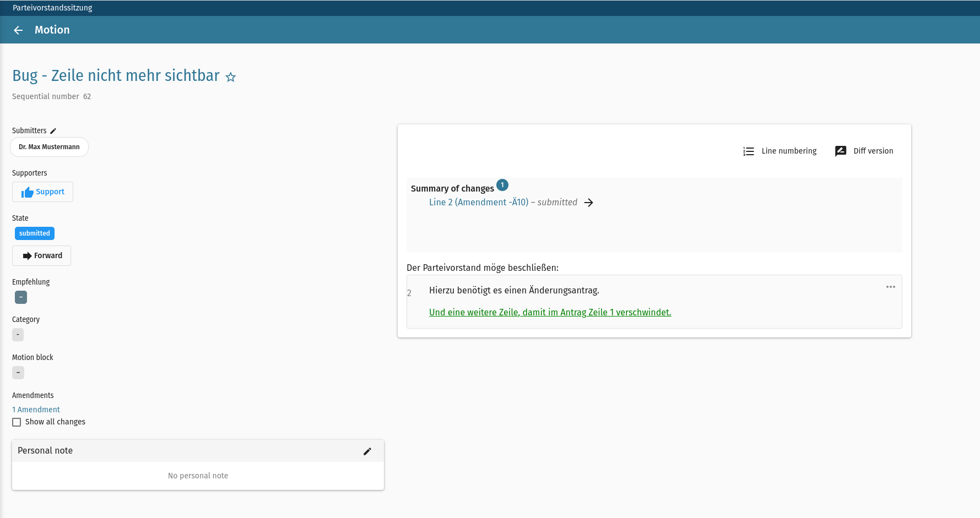Click the Forward button
Viewport: 980px width, 518px height.
[x=41, y=255]
